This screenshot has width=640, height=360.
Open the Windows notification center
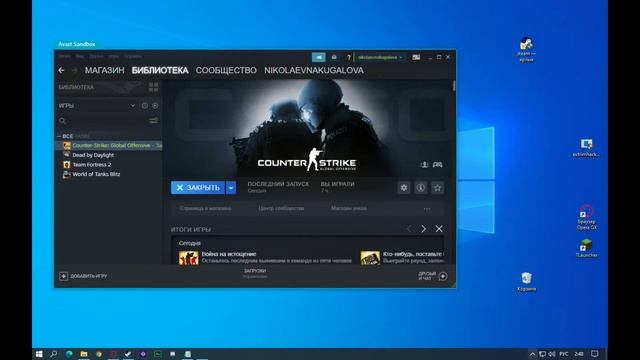pos(595,354)
